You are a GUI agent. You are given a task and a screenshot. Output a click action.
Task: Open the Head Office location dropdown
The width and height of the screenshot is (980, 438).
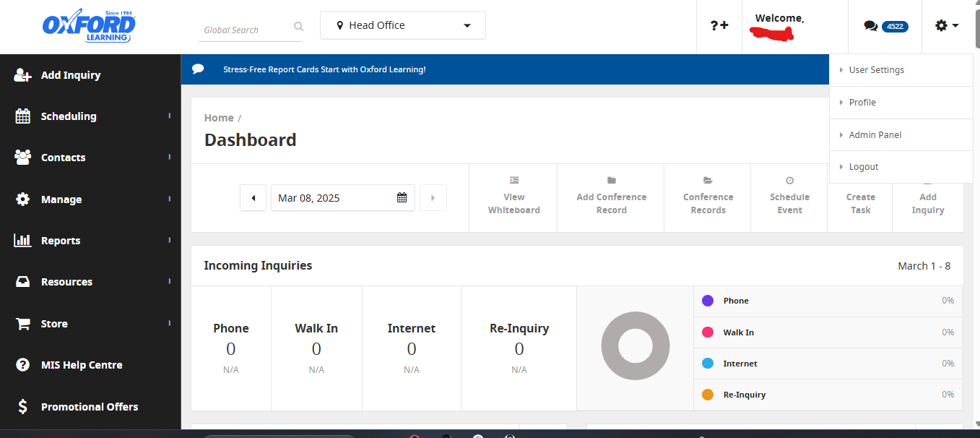pos(403,25)
